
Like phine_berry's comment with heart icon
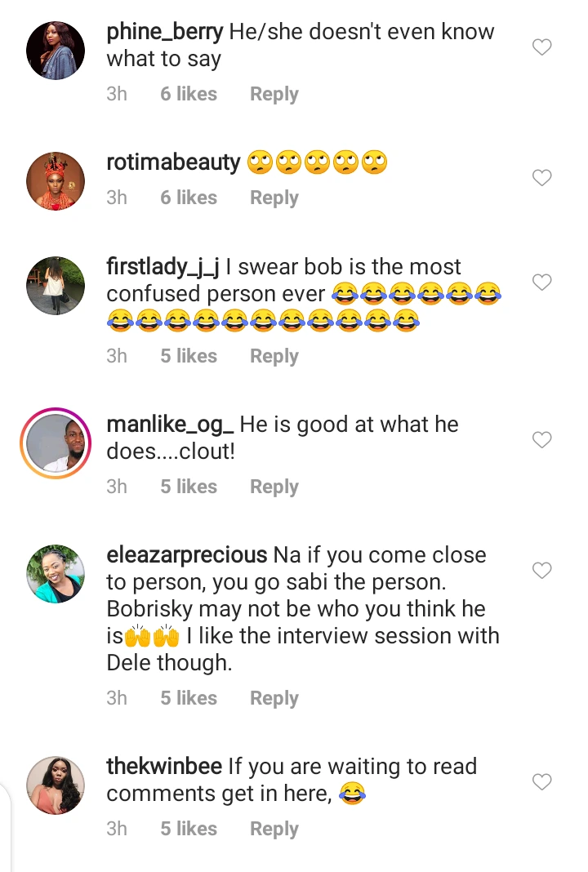click(541, 47)
